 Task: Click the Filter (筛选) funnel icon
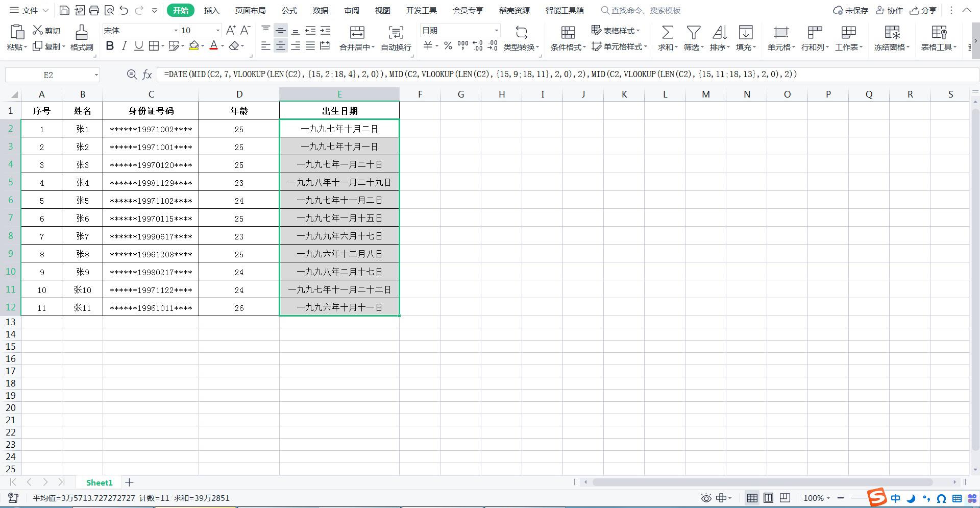[x=693, y=33]
